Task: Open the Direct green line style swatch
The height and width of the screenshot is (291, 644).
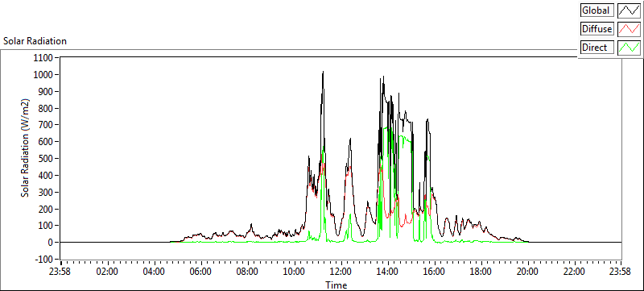Action: (x=630, y=48)
